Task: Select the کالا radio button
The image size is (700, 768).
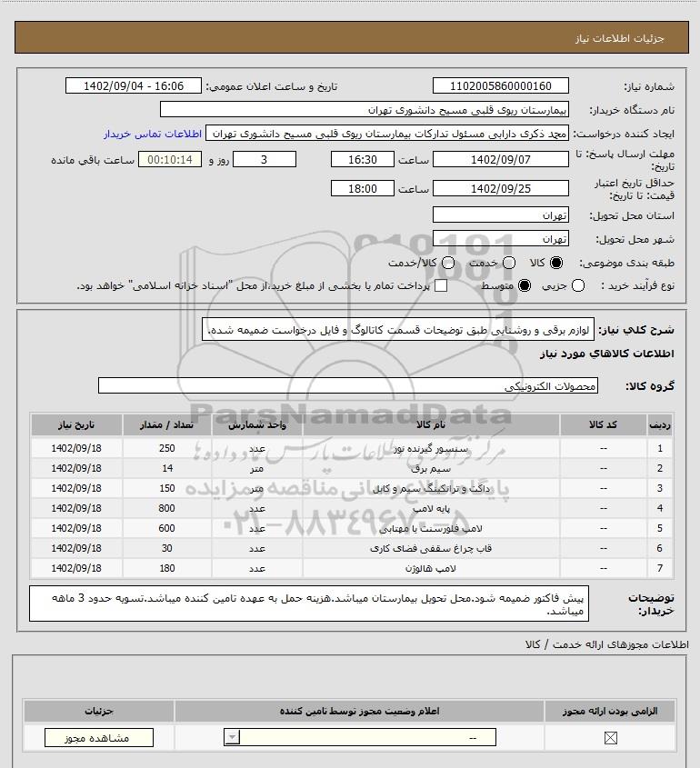Action: pos(556,263)
